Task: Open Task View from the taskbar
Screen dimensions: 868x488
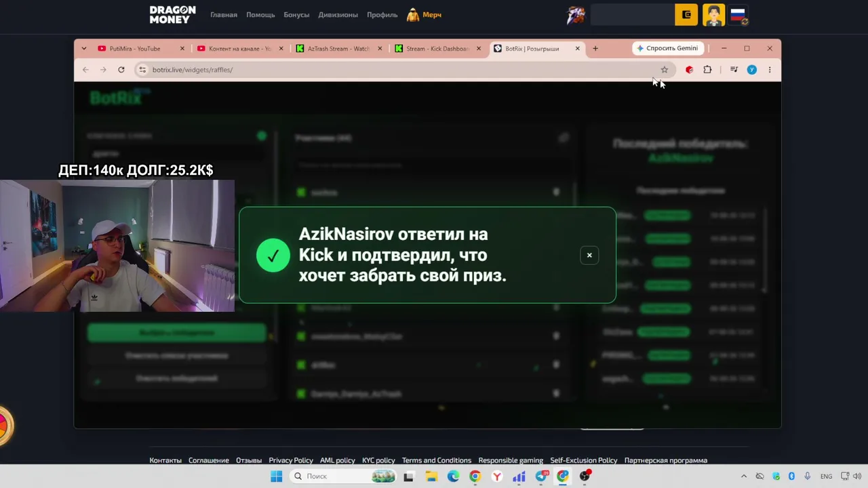Action: (x=408, y=476)
